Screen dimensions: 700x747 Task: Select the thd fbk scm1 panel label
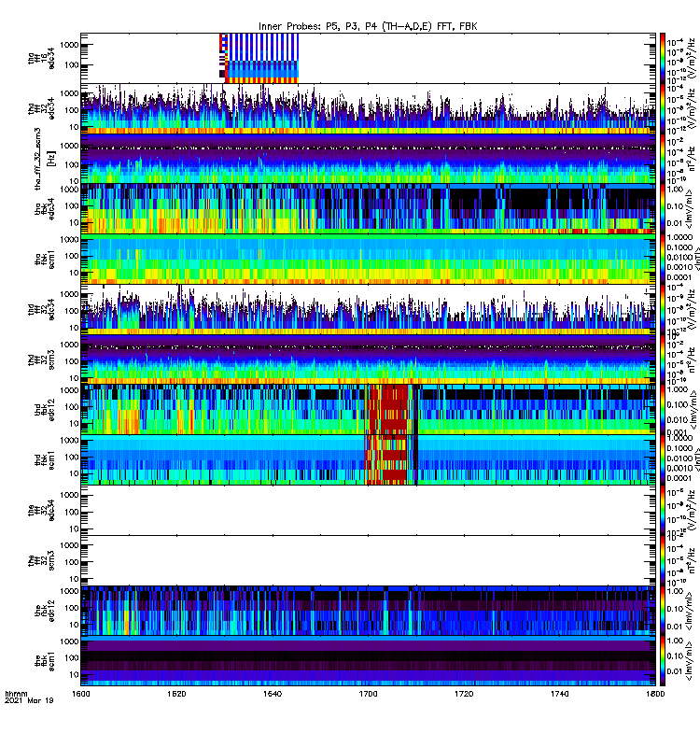point(44,460)
